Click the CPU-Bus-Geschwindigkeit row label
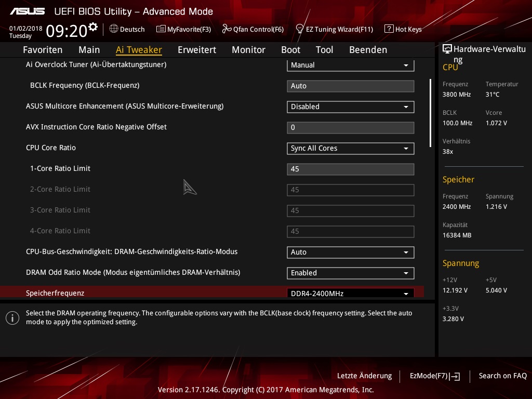Screen dimensions: 532x399 point(131,252)
